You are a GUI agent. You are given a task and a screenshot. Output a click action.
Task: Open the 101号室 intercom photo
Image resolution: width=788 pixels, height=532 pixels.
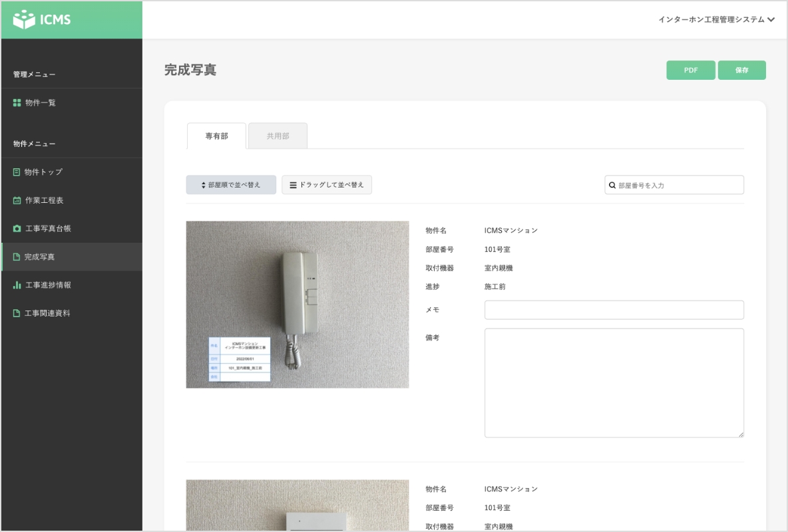[297, 305]
